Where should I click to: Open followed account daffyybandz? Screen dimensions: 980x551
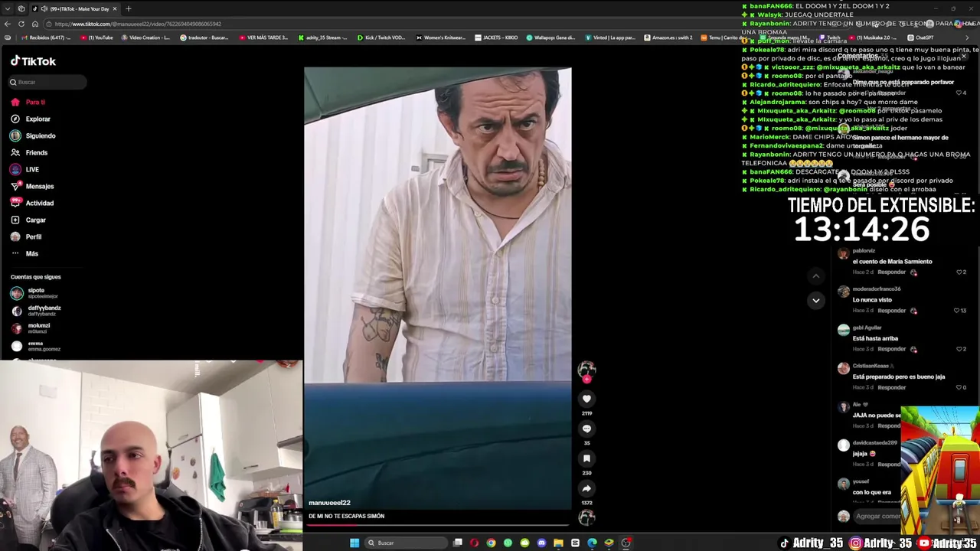pyautogui.click(x=36, y=311)
